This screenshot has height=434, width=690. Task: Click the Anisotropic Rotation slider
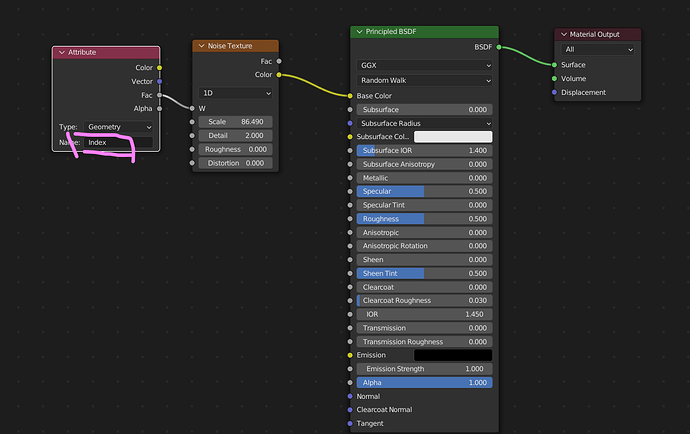coord(424,246)
